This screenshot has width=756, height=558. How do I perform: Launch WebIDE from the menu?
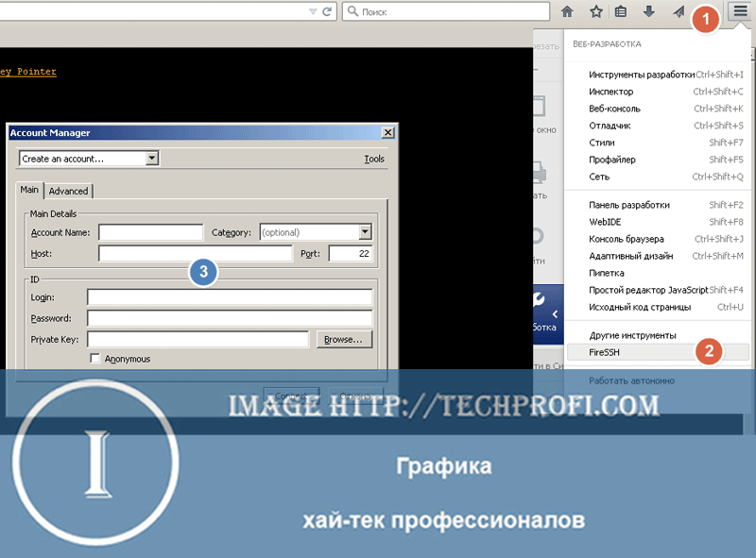pyautogui.click(x=658, y=222)
